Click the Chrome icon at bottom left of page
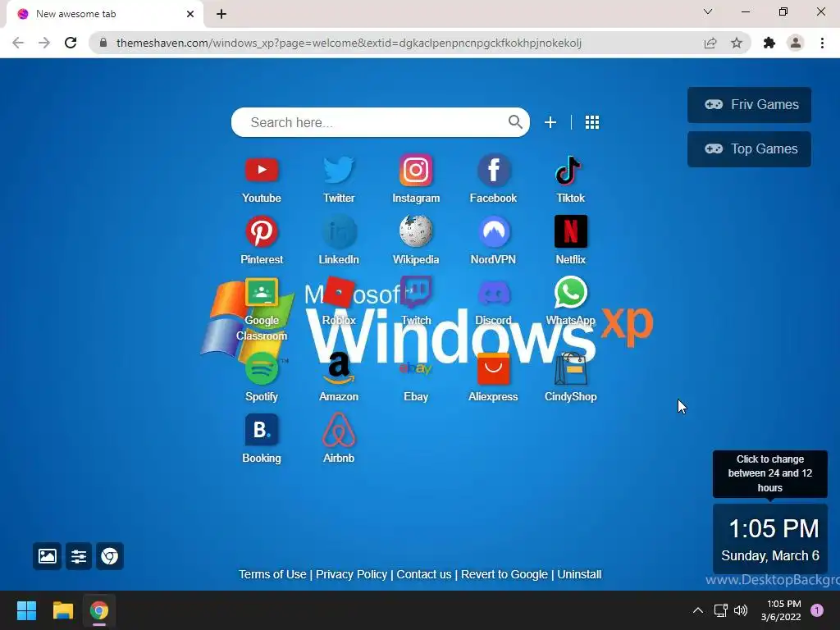 click(x=110, y=556)
